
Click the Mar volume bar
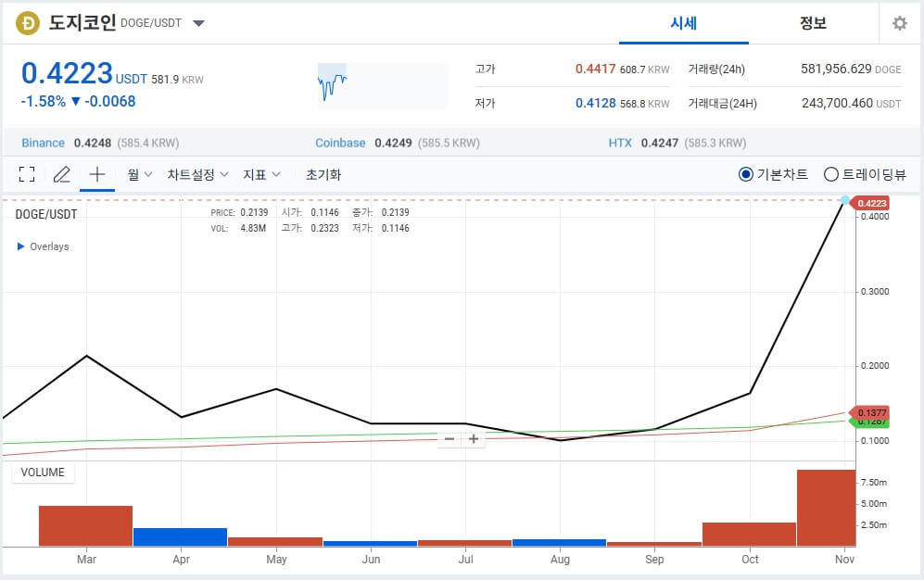point(86,526)
